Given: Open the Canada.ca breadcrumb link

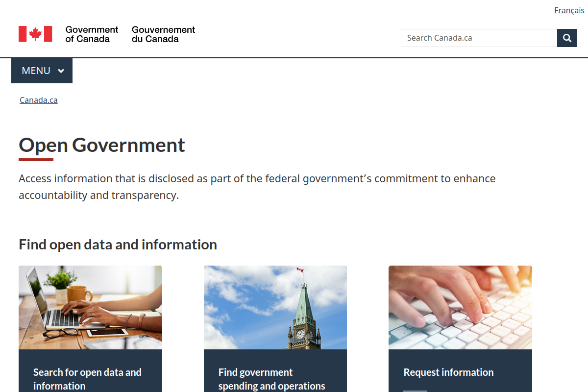Looking at the screenshot, I should coord(39,100).
